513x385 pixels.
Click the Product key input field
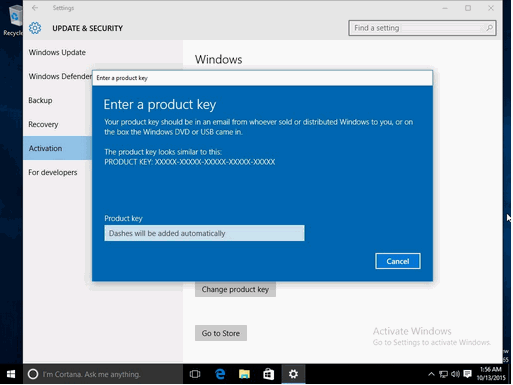pos(204,233)
